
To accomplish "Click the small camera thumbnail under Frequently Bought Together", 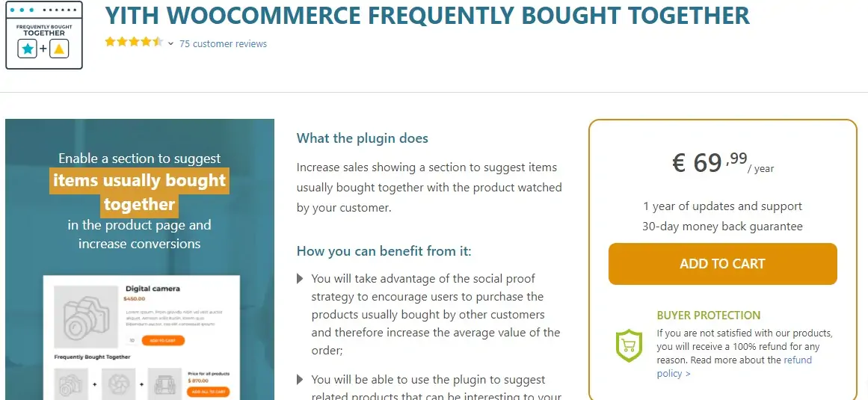I will pos(72,384).
